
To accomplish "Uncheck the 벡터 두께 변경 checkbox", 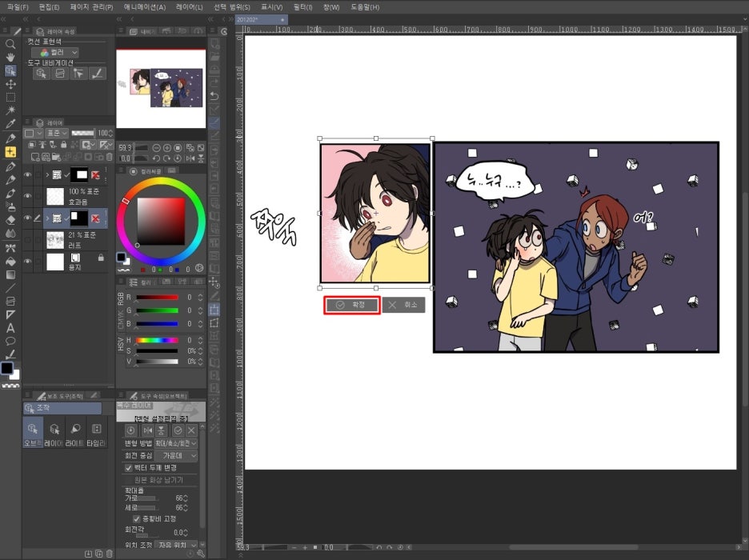I will [130, 468].
